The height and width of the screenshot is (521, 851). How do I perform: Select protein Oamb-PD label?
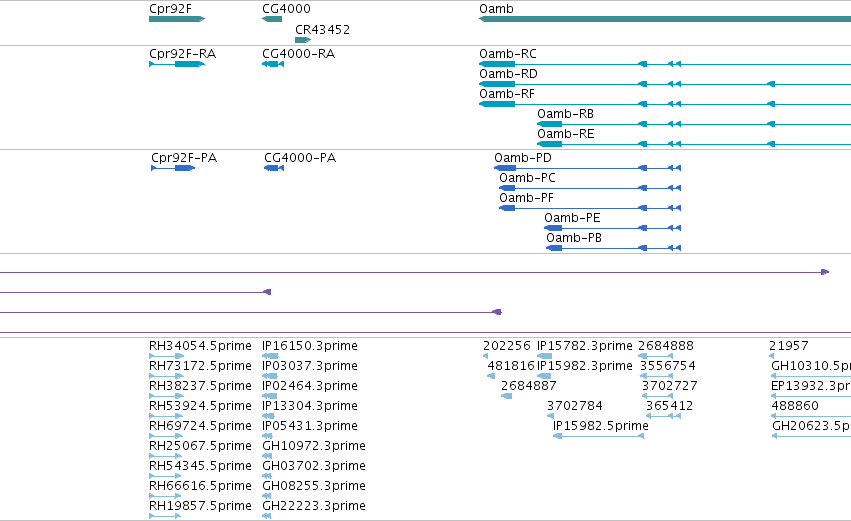click(523, 158)
